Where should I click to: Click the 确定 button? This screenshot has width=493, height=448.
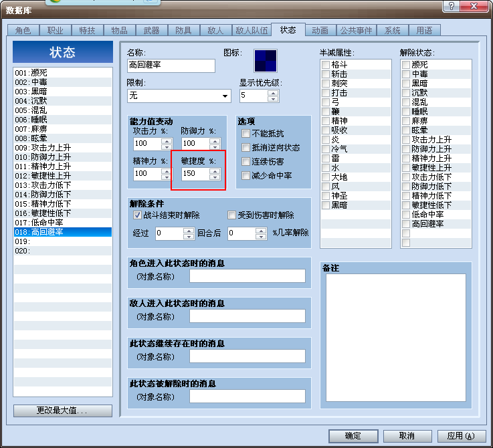[x=353, y=436]
